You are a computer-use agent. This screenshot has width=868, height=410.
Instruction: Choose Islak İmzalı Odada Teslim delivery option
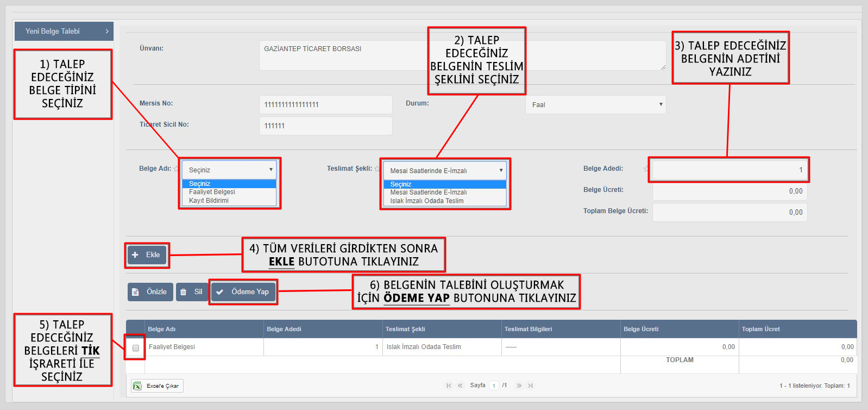tap(426, 201)
